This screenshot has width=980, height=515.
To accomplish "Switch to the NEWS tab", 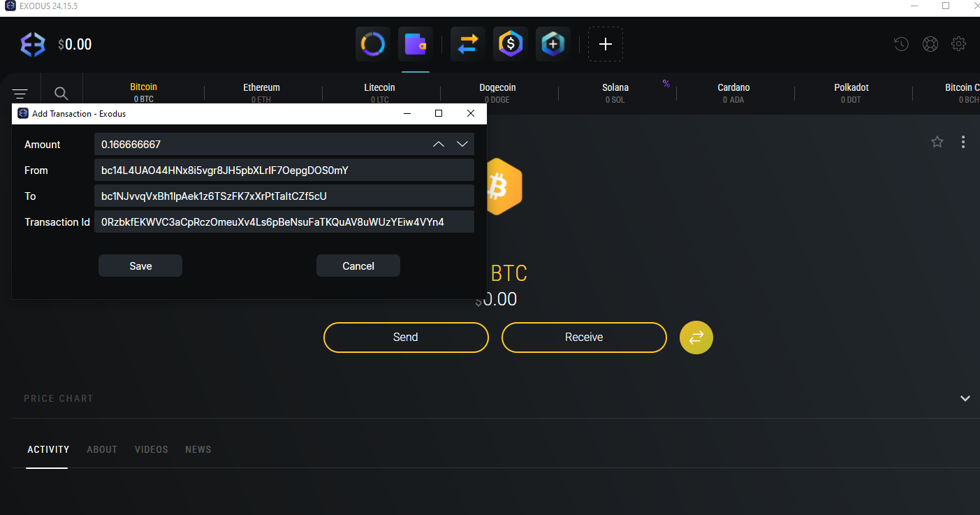I will tap(198, 449).
